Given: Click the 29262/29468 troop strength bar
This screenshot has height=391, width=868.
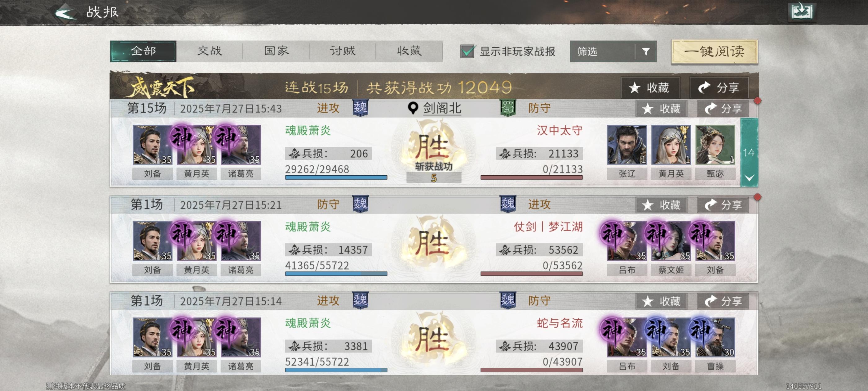Looking at the screenshot, I should click(x=336, y=177).
